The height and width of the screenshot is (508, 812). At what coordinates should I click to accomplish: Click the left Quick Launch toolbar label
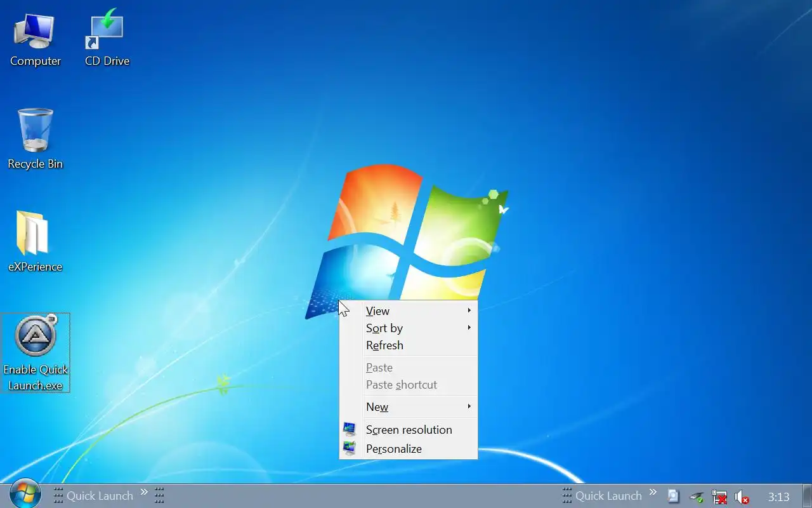(100, 496)
